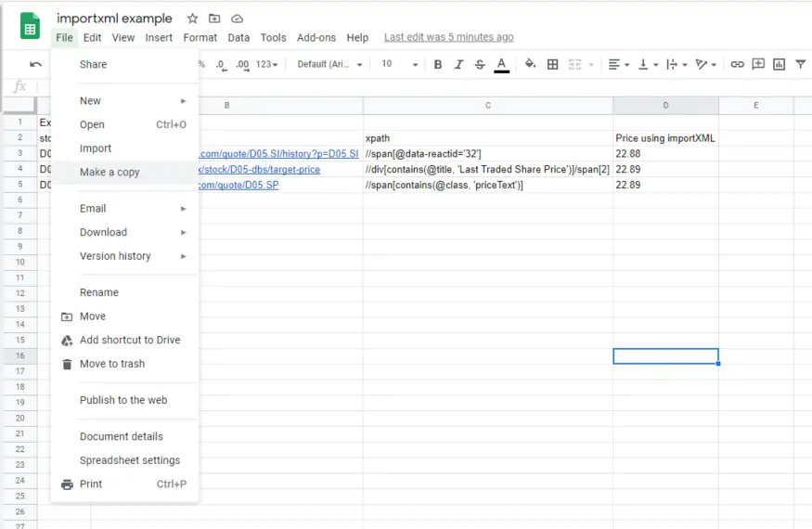Open the fill color bucket

coord(530,64)
